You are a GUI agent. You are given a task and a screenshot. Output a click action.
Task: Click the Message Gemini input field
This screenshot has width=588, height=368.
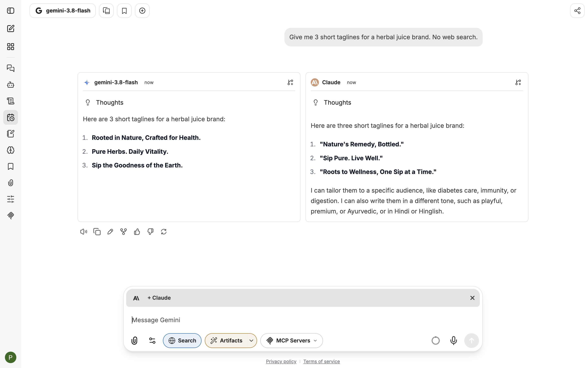303,320
